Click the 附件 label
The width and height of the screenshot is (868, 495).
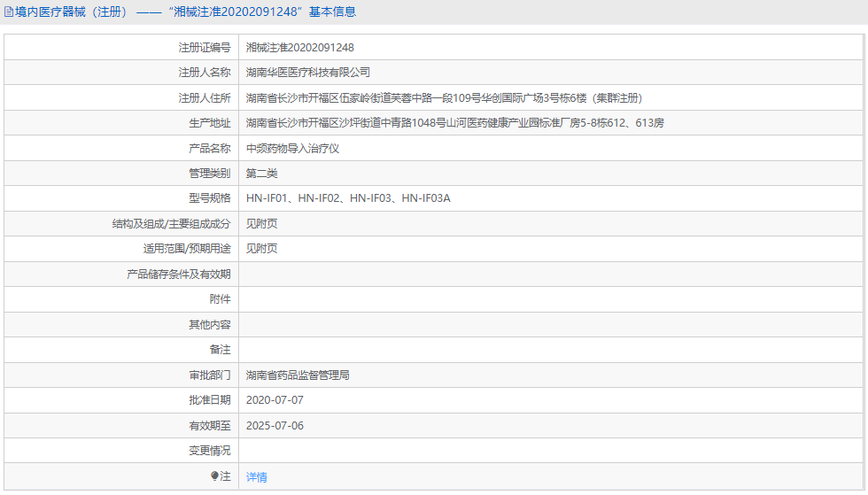(221, 299)
